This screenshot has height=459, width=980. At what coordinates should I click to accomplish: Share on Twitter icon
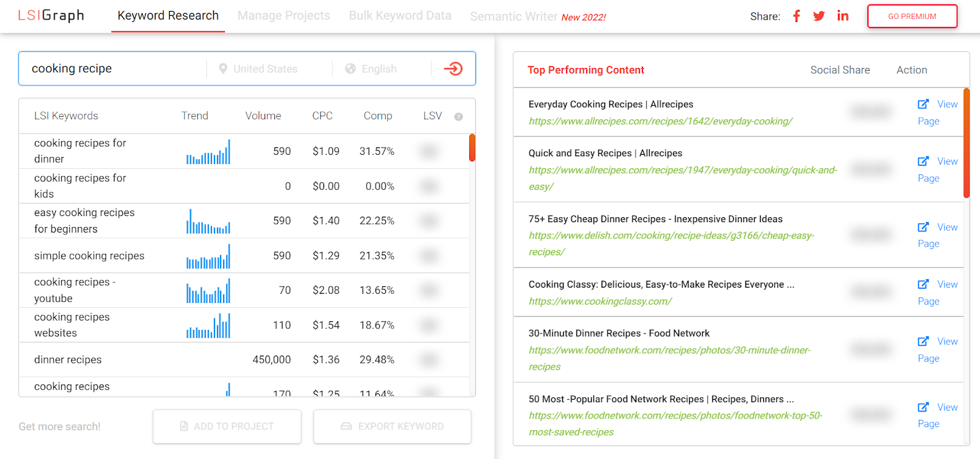click(x=819, y=16)
